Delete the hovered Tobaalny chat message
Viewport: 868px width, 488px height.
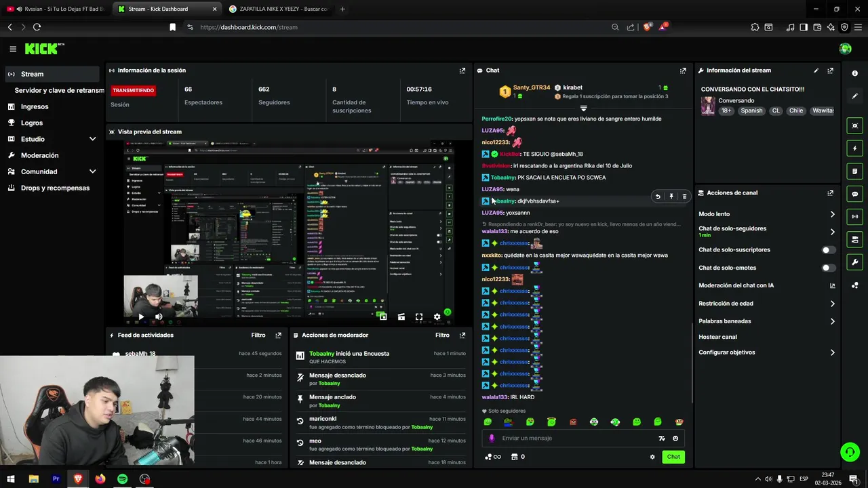click(x=684, y=197)
